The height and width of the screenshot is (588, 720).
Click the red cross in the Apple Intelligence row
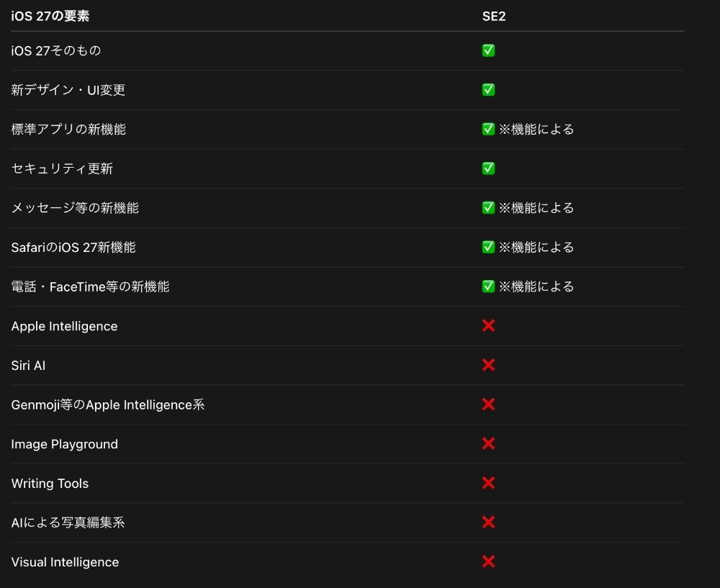tap(488, 326)
